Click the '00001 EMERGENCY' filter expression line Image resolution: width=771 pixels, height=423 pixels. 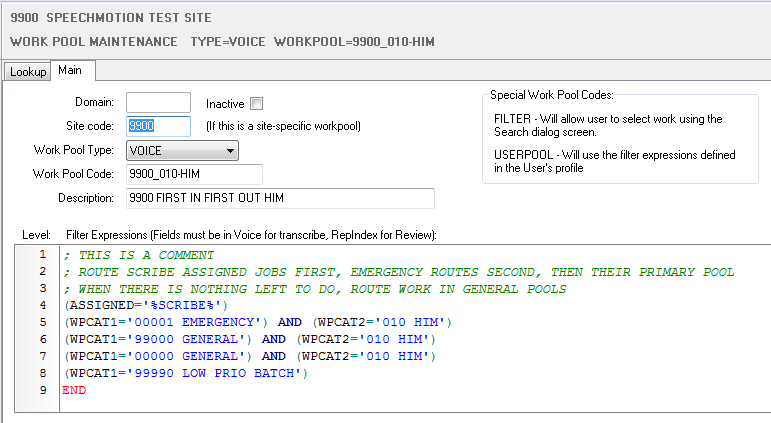coord(258,322)
